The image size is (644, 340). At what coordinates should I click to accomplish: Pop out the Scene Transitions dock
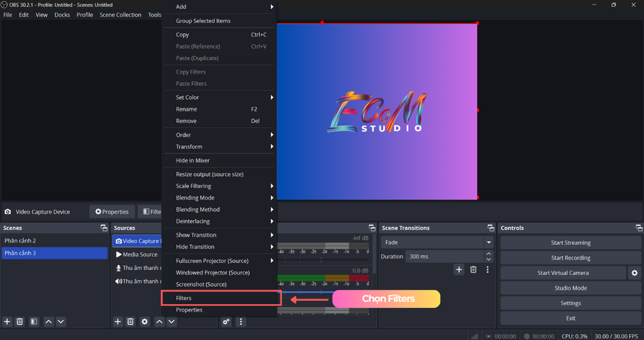(491, 228)
